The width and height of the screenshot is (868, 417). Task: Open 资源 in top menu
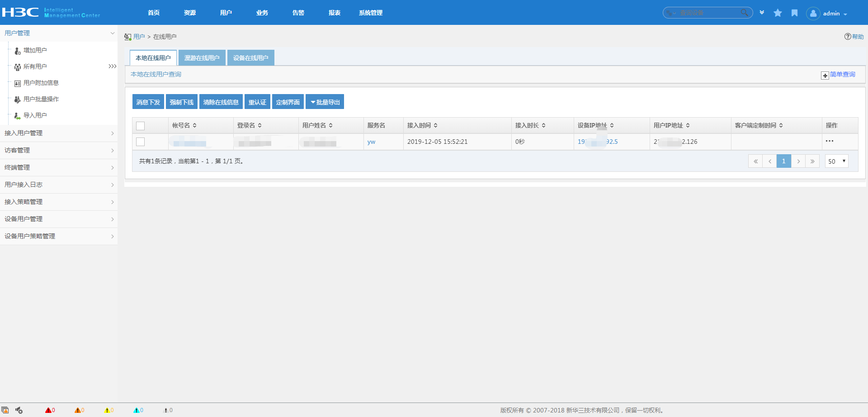190,13
